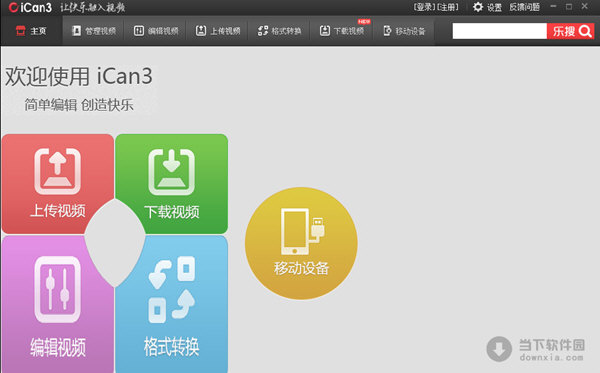Viewport: 600px width, 373px height.
Task: Open the 上传视频 toolbar tab
Action: 218,31
